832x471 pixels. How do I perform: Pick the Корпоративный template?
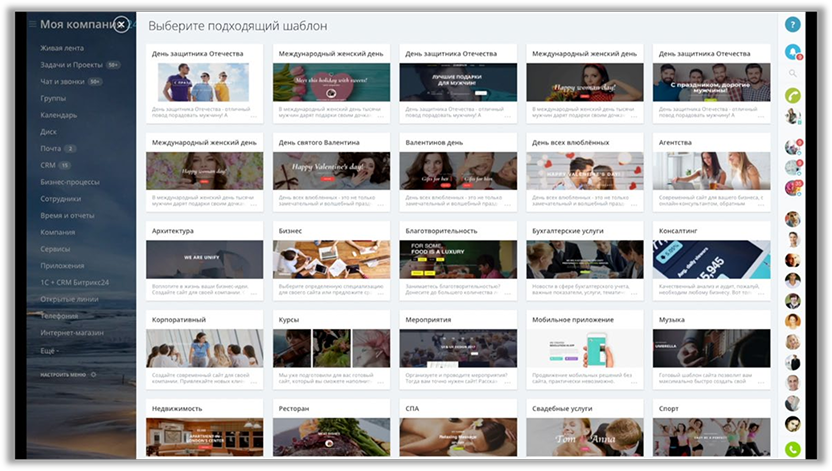(x=204, y=350)
